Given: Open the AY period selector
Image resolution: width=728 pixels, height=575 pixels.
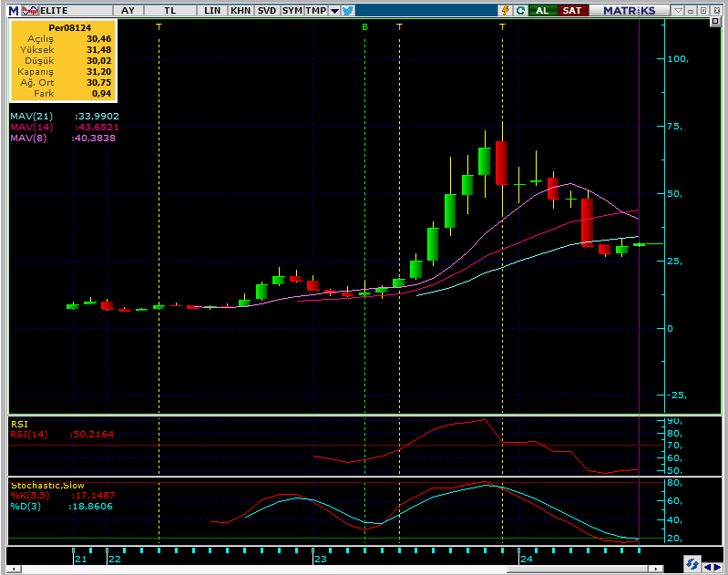Looking at the screenshot, I should point(128,10).
